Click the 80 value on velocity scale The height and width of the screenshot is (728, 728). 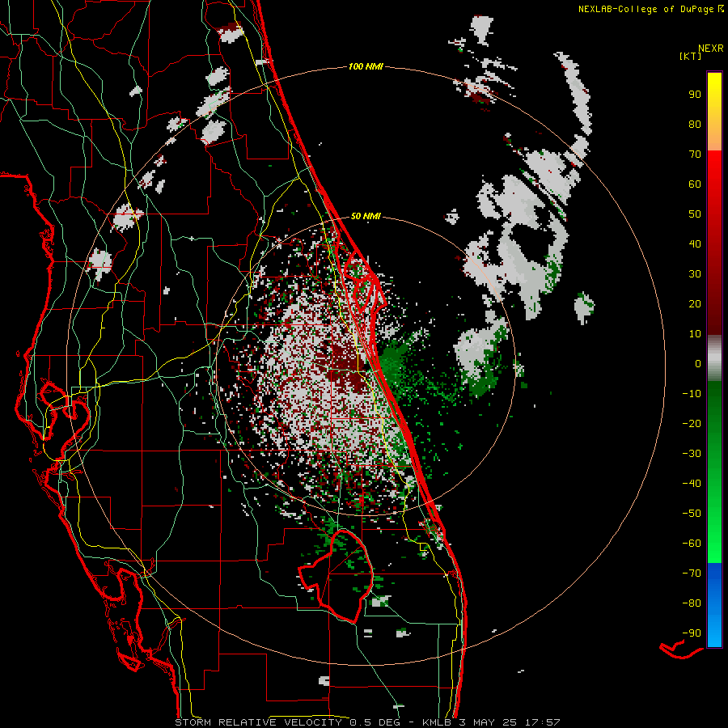click(695, 125)
